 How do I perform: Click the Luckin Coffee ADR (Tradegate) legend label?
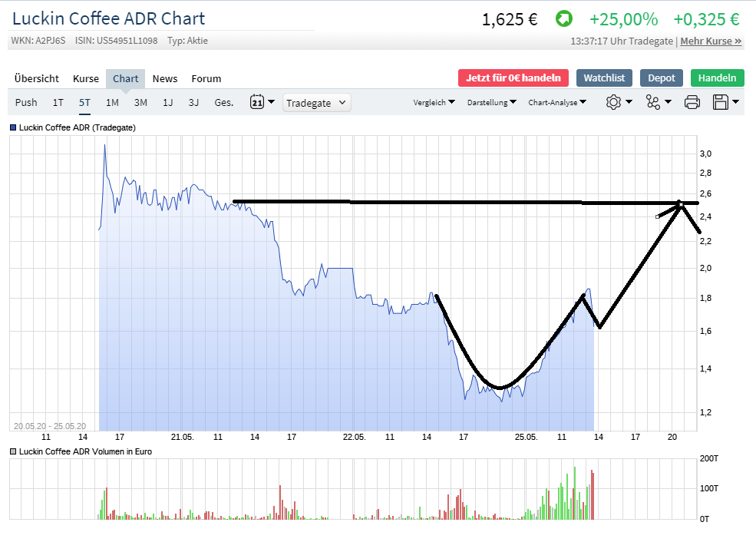click(78, 127)
